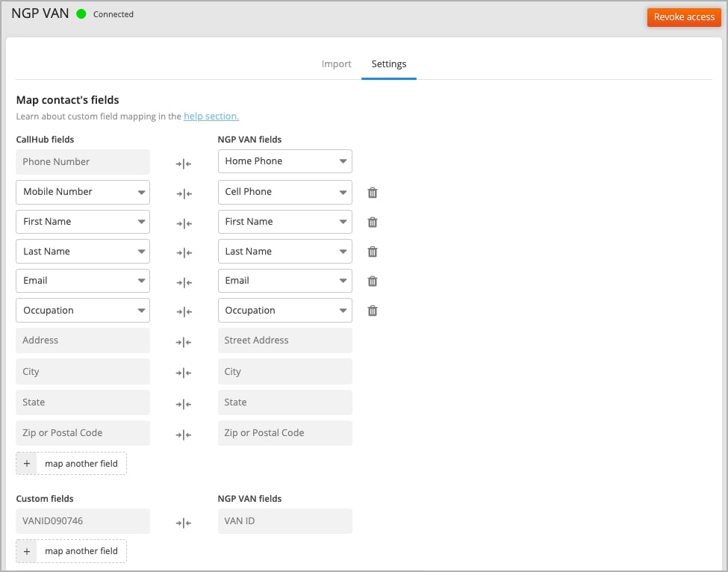Click mapping arrows icon in Address row
The width and height of the screenshot is (728, 572).
[184, 342]
